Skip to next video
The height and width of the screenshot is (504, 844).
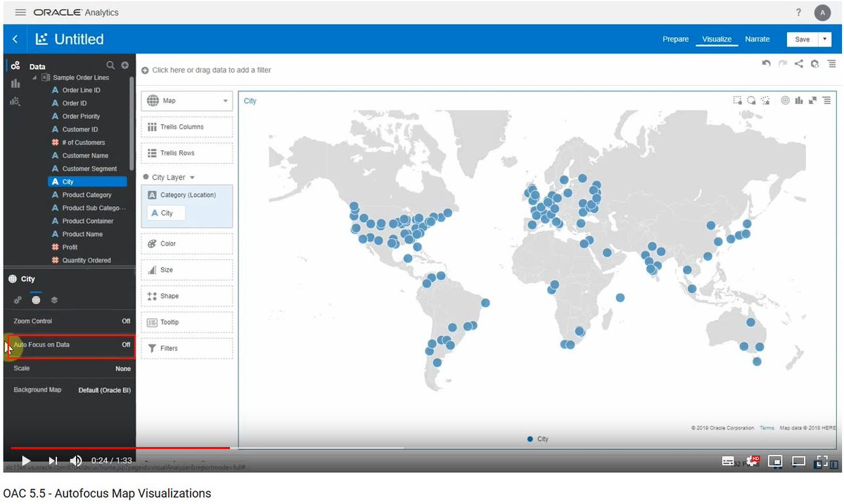53,461
